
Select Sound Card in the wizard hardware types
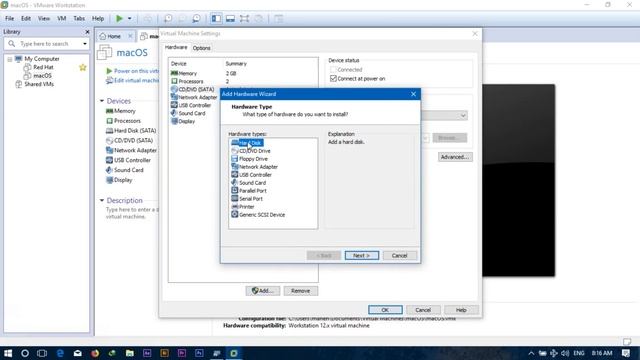[248, 183]
